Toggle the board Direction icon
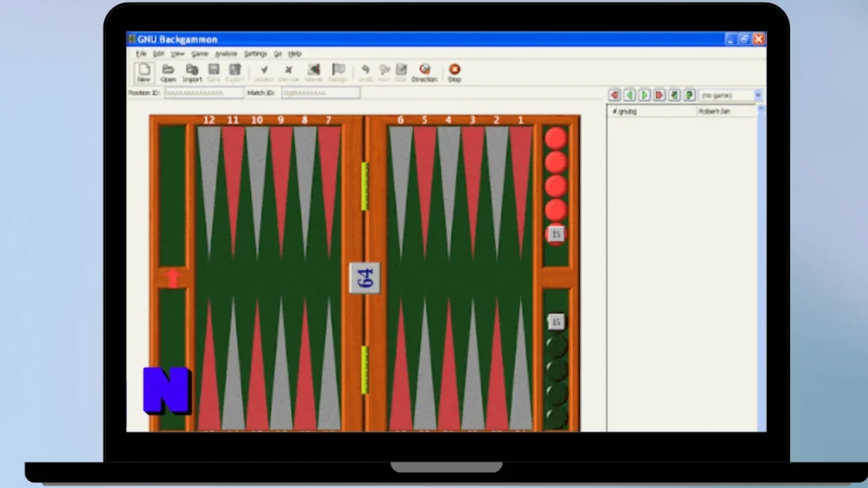 click(x=425, y=73)
